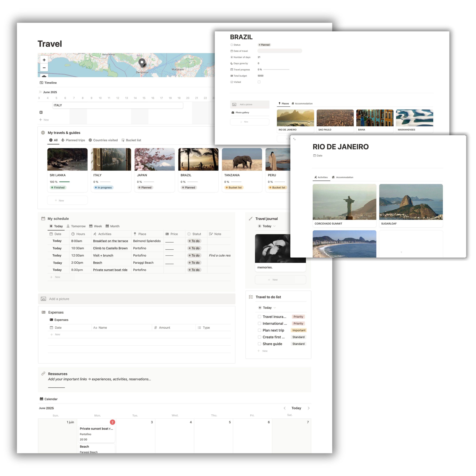Click the Travel journal pen icon

tap(250, 219)
